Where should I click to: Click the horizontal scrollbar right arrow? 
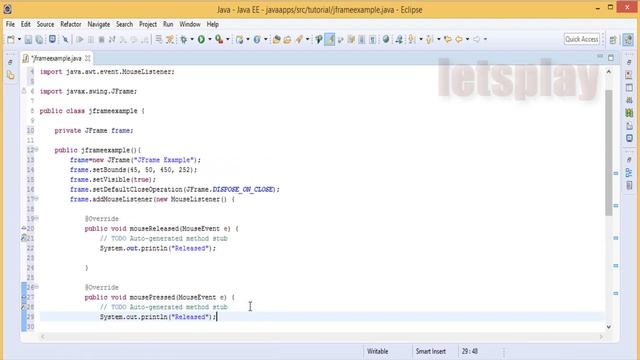601,337
